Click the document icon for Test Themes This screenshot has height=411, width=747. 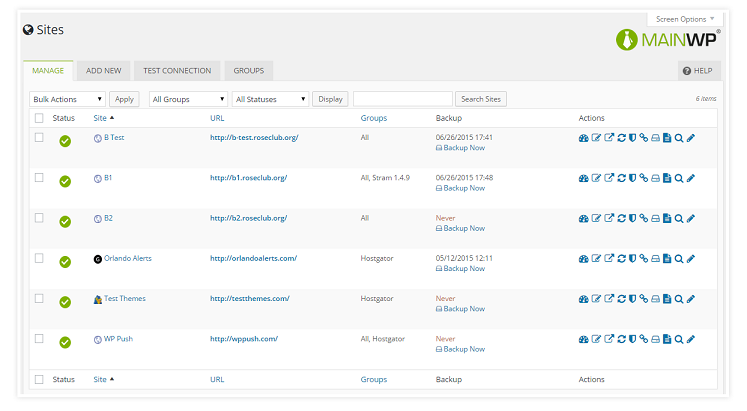[667, 299]
